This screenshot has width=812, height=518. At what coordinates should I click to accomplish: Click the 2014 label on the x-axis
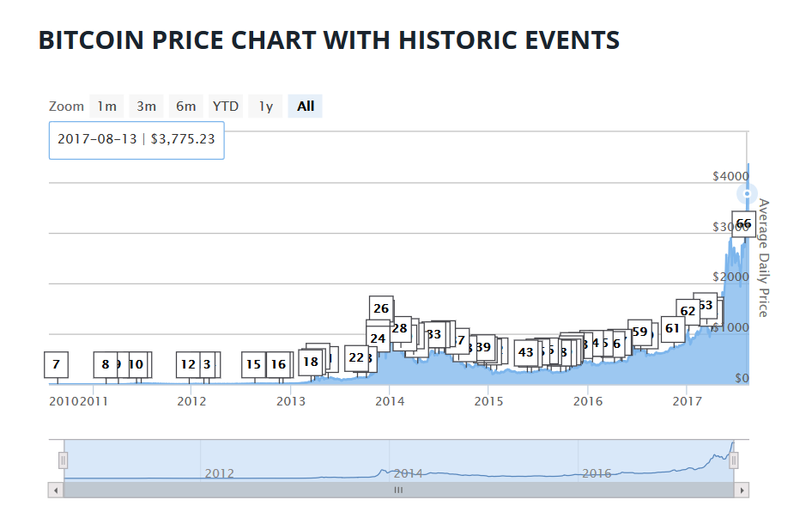click(x=390, y=401)
